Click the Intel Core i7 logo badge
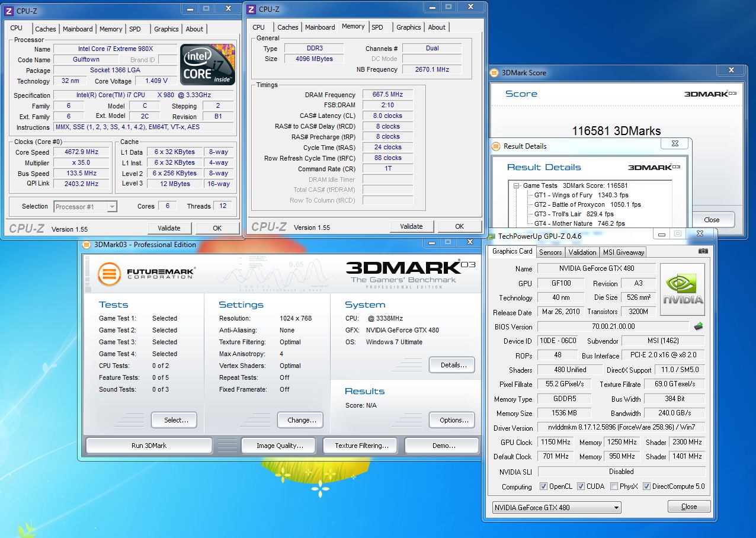 click(207, 65)
